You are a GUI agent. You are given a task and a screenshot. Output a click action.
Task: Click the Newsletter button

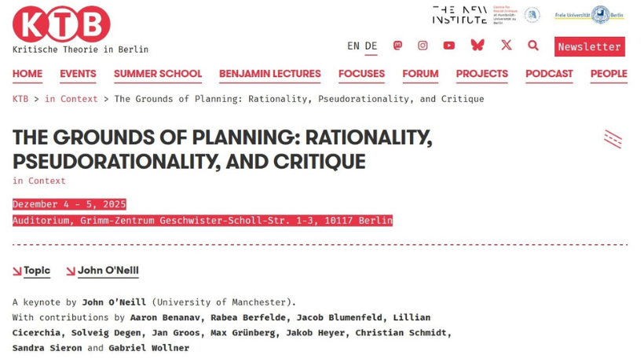[589, 46]
